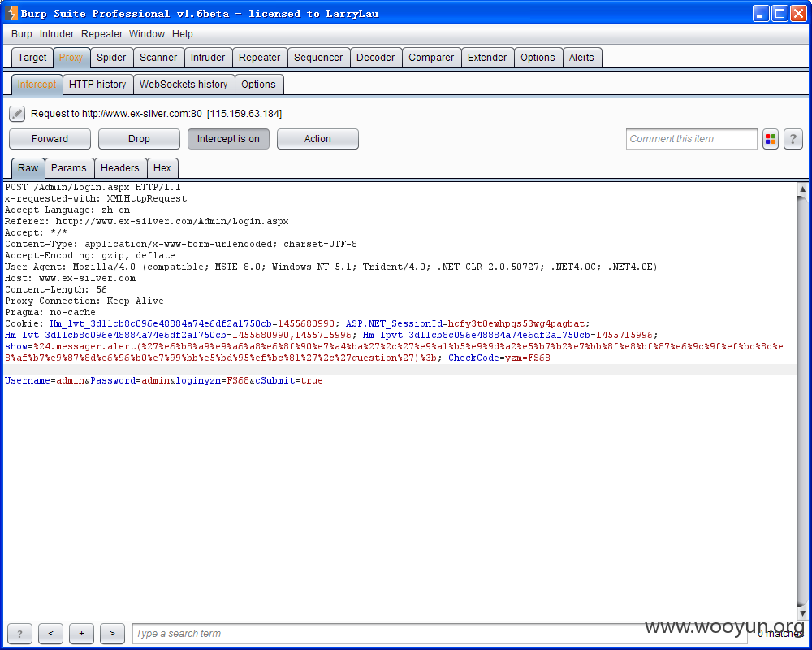This screenshot has width=812, height=650.
Task: Drop the intercepted request
Action: (139, 139)
